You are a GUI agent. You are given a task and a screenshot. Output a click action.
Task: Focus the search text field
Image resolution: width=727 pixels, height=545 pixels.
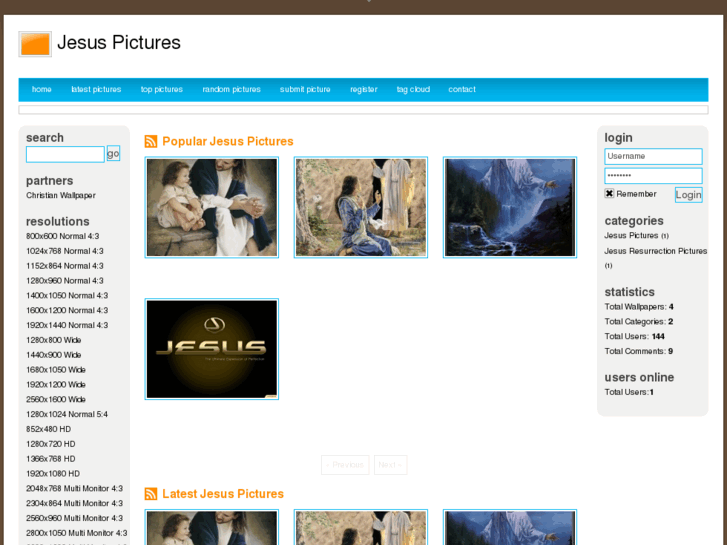[65, 154]
